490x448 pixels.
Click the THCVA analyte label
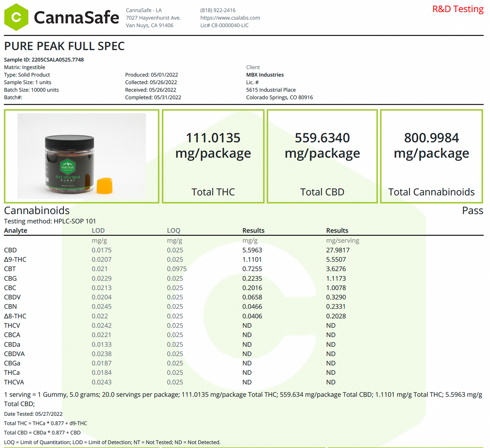(14, 382)
